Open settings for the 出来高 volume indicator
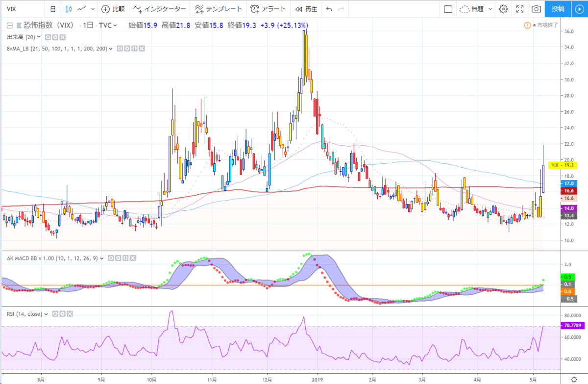Image resolution: width=588 pixels, height=384 pixels. tap(55, 37)
